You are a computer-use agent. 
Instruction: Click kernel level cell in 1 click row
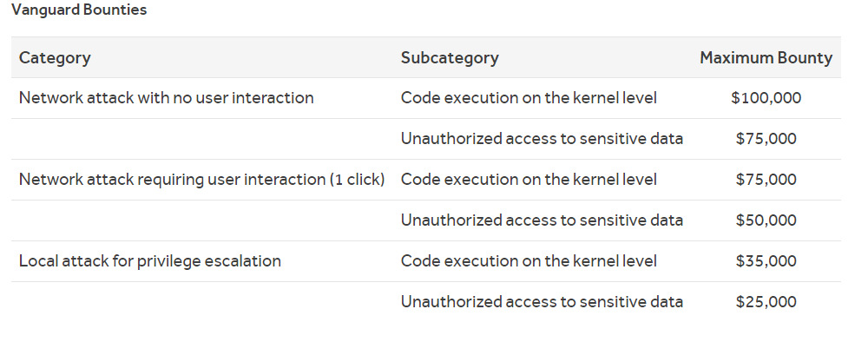[529, 180]
